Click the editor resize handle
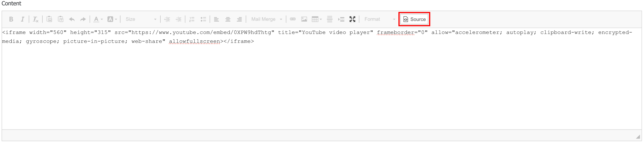This screenshot has height=142, width=644. pyautogui.click(x=638, y=137)
